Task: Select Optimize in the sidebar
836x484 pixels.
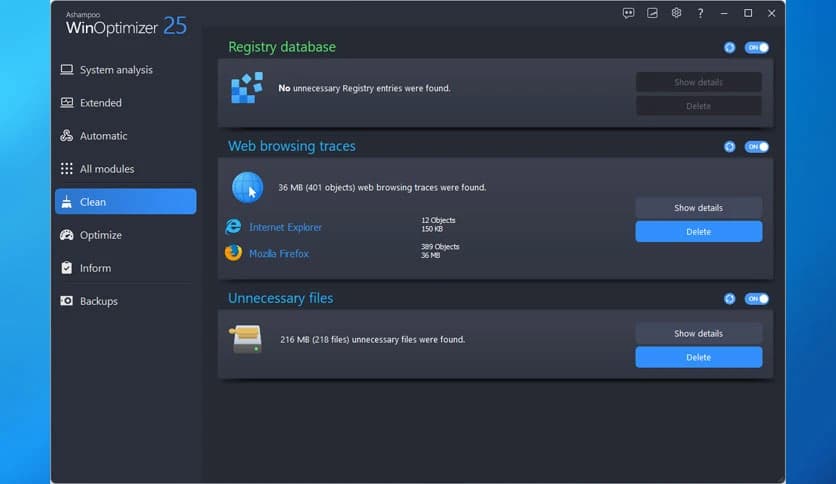Action: click(100, 235)
